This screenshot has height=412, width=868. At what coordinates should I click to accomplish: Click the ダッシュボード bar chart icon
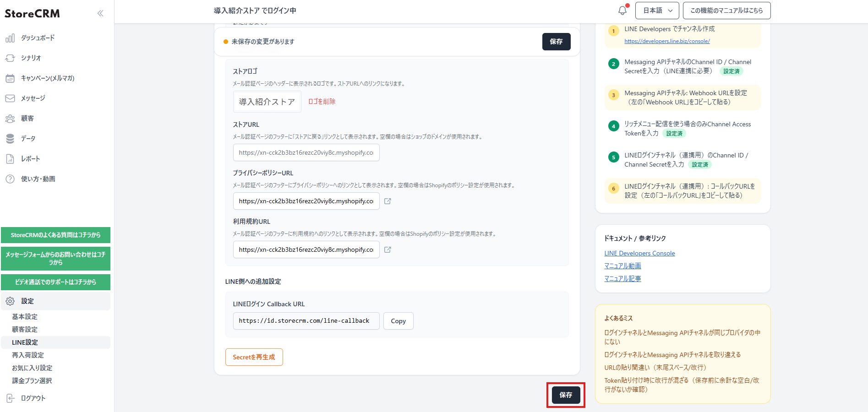point(10,38)
